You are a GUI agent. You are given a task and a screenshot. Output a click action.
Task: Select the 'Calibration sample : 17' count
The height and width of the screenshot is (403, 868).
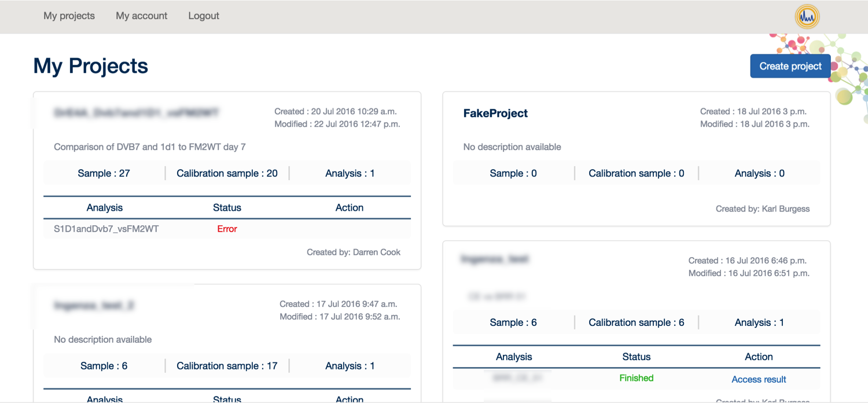pyautogui.click(x=227, y=366)
